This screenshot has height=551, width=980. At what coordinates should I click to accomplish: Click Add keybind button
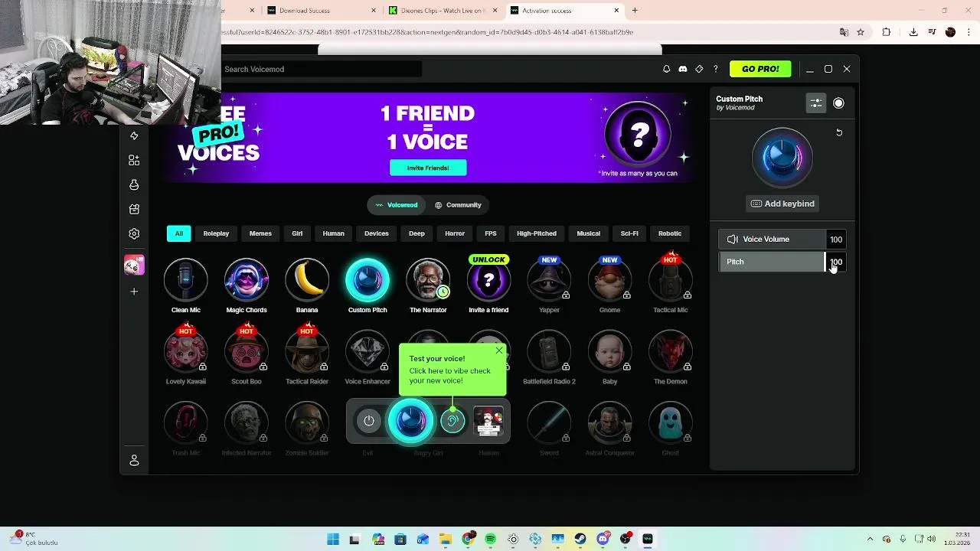782,204
